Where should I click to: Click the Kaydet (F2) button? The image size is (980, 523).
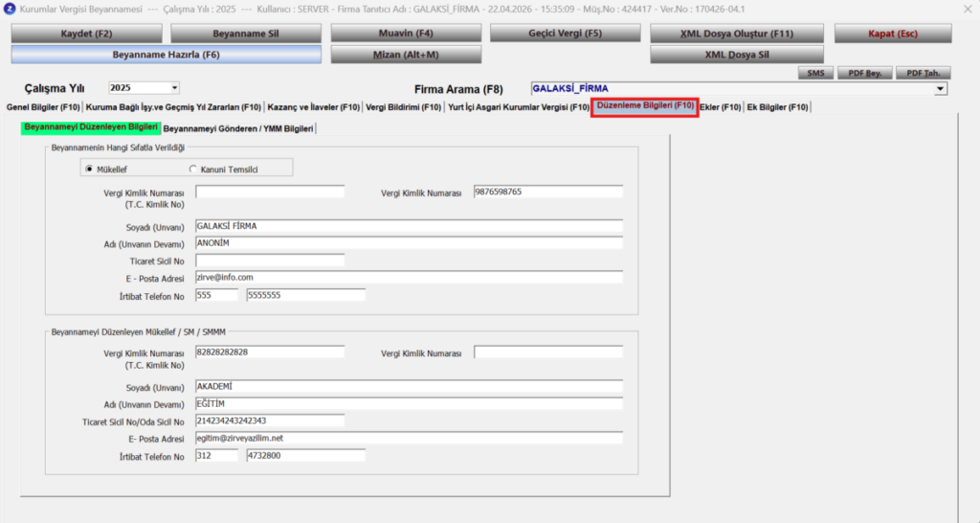coord(86,34)
